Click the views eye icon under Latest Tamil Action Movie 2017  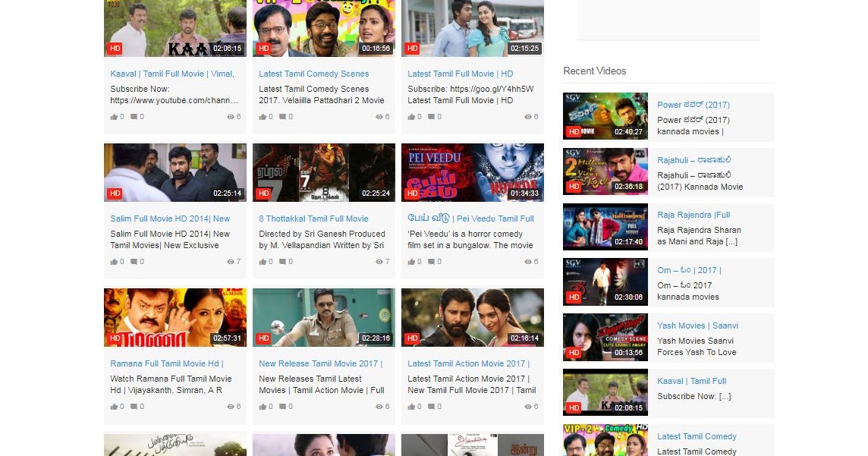pyautogui.click(x=527, y=407)
